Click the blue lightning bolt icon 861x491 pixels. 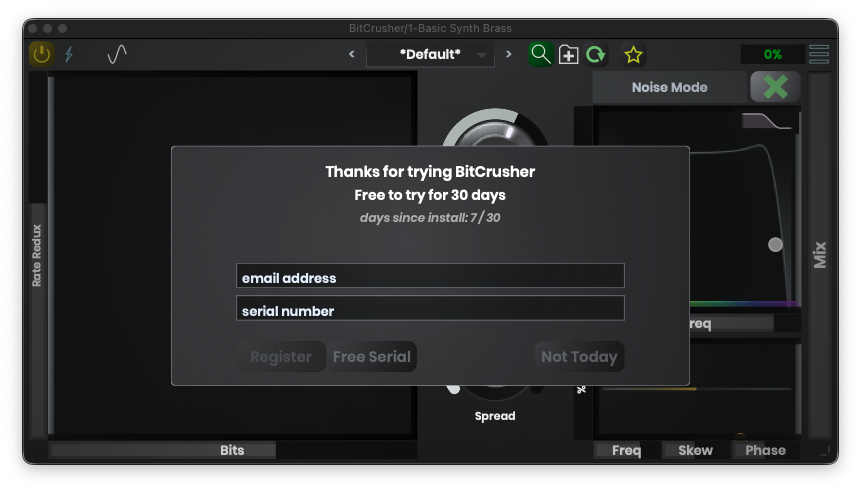(x=69, y=54)
